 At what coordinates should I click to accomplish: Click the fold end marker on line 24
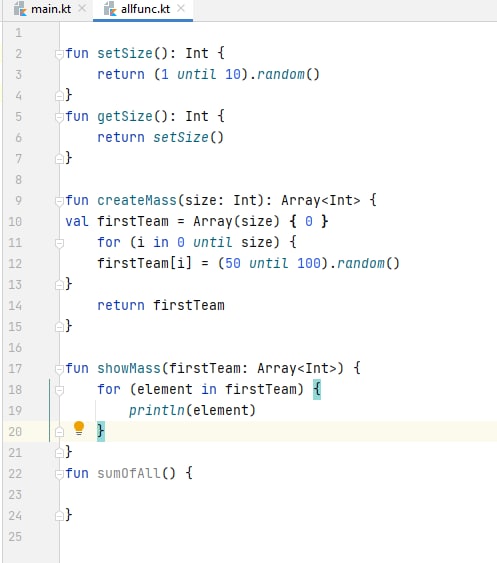tap(59, 516)
